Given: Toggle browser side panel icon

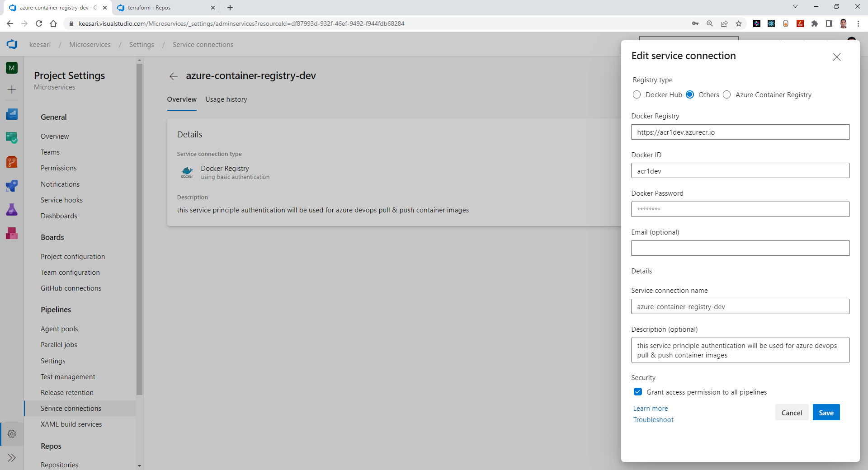Looking at the screenshot, I should pos(829,23).
